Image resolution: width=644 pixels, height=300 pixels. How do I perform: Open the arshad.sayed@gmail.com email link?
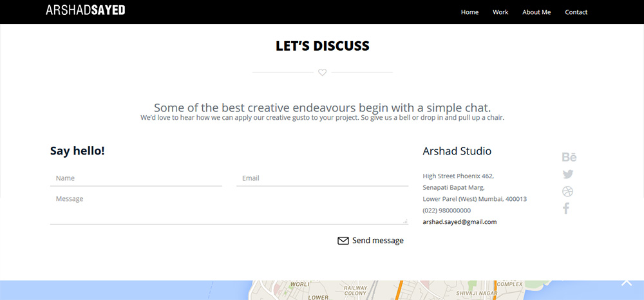pos(459,222)
